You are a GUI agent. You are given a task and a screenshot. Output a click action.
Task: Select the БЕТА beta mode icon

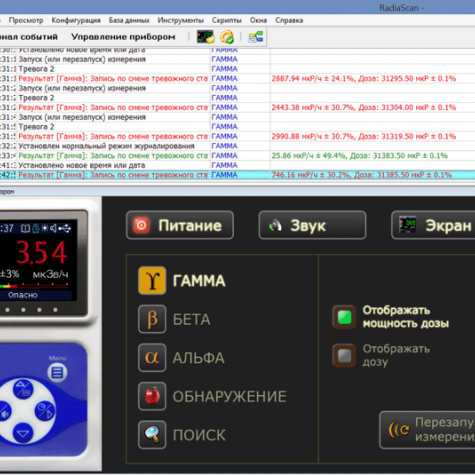(x=152, y=319)
